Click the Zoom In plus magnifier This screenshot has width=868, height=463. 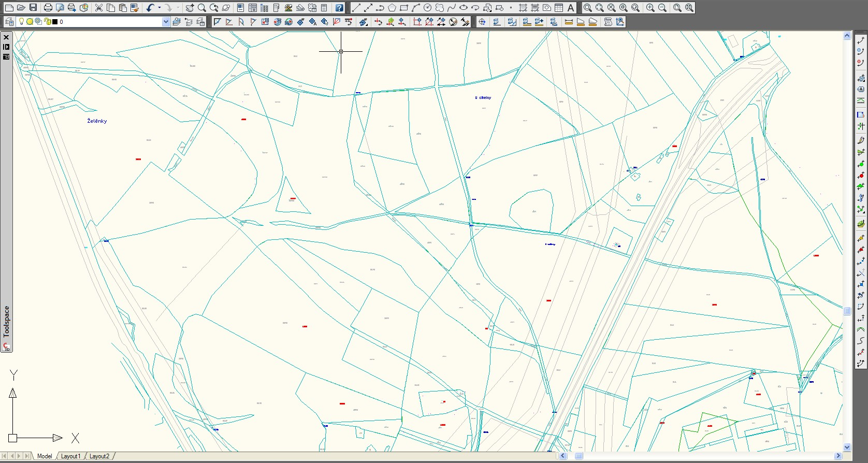click(x=650, y=8)
